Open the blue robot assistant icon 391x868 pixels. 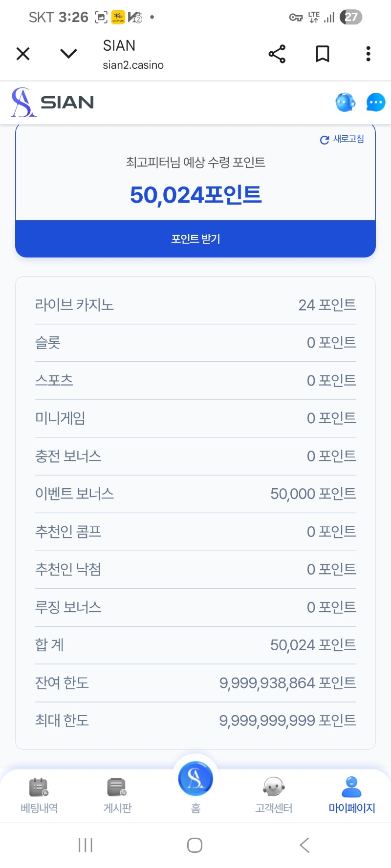[x=345, y=103]
